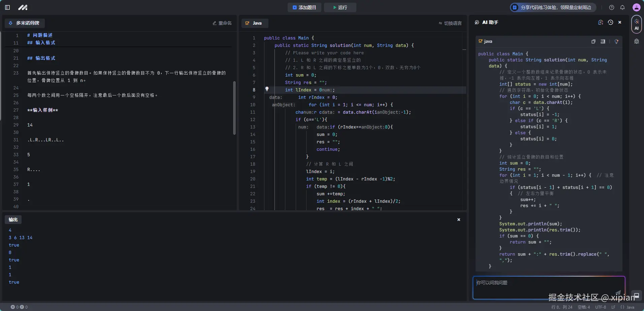
Task: Click the MarsCode logo icon
Action: click(23, 7)
